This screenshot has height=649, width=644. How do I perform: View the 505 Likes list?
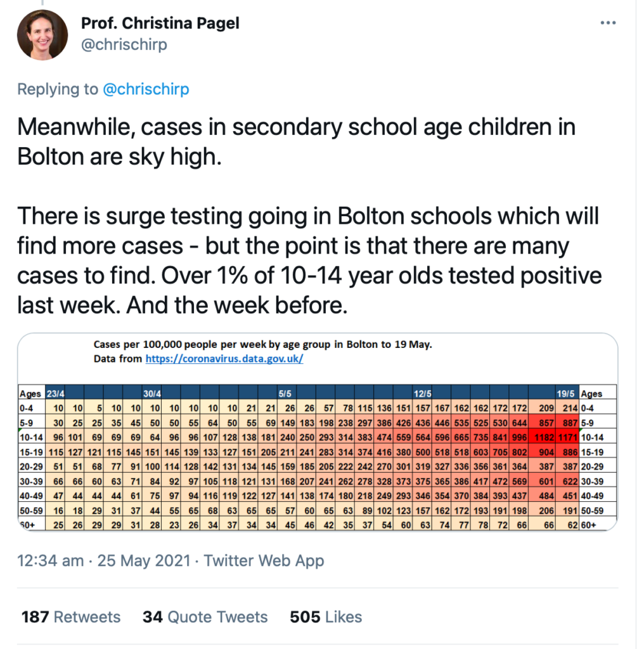coord(326,617)
